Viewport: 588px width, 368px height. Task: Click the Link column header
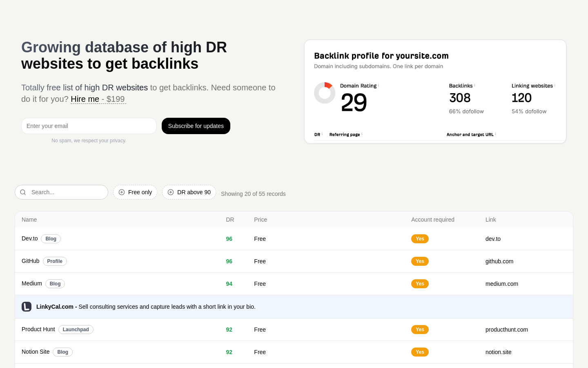point(491,220)
